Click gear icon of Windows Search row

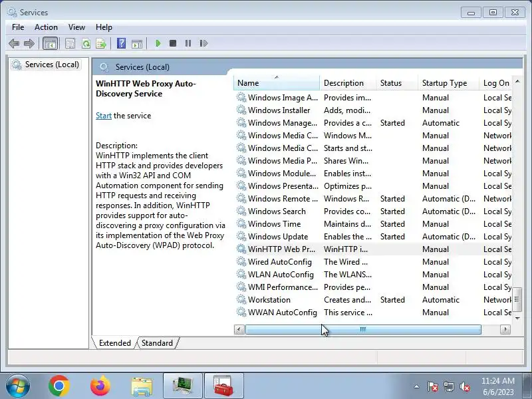coord(241,211)
